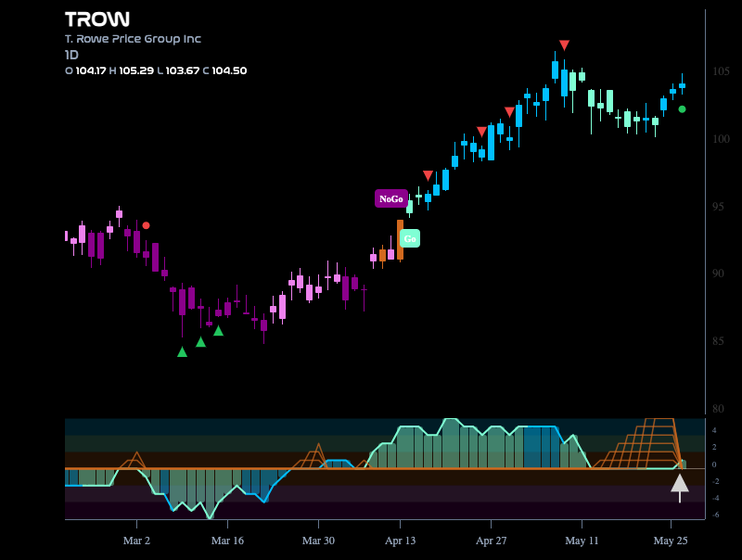
Task: Click the red down-triangle above the May peak candle
Action: tap(564, 45)
